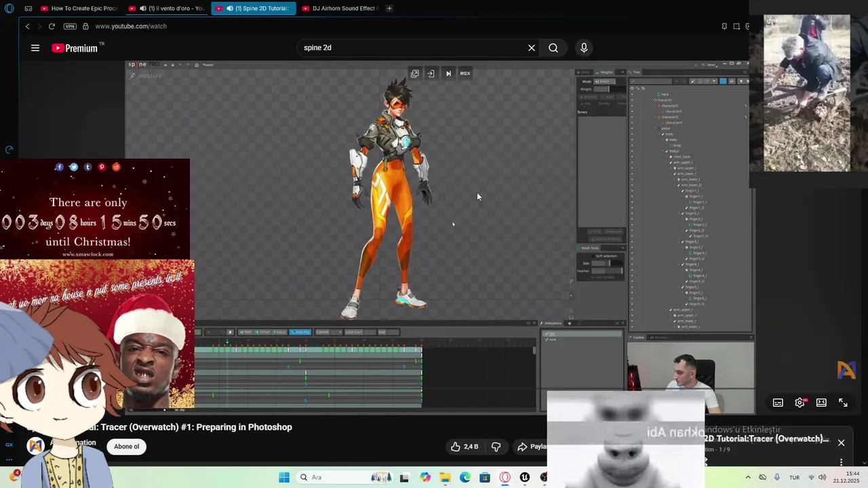Open the Windows Start menu
Image resolution: width=868 pixels, height=488 pixels.
click(283, 477)
